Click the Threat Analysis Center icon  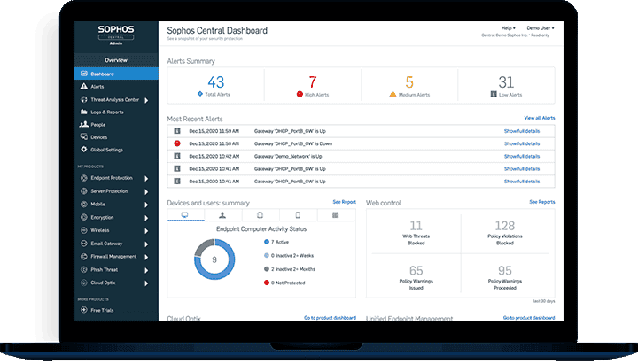click(84, 99)
